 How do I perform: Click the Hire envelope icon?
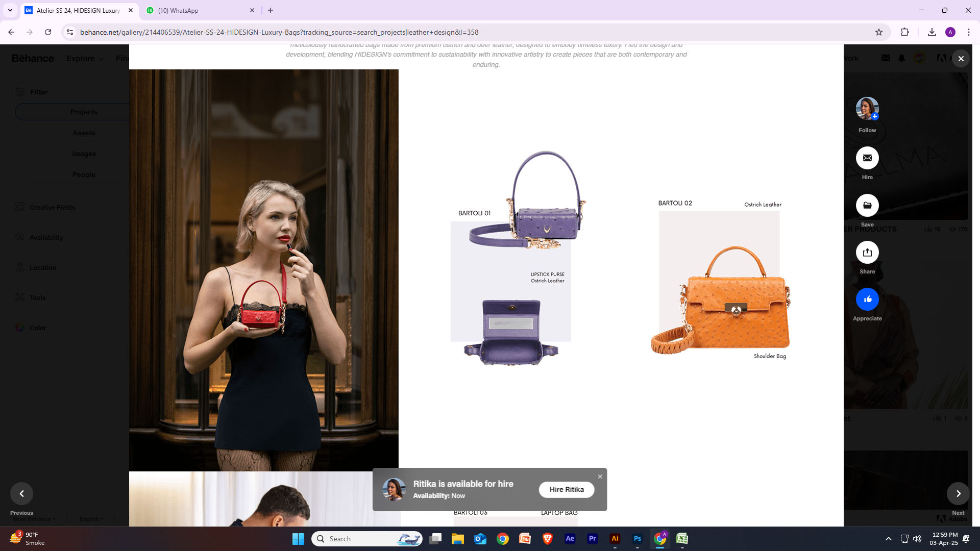coord(867,158)
